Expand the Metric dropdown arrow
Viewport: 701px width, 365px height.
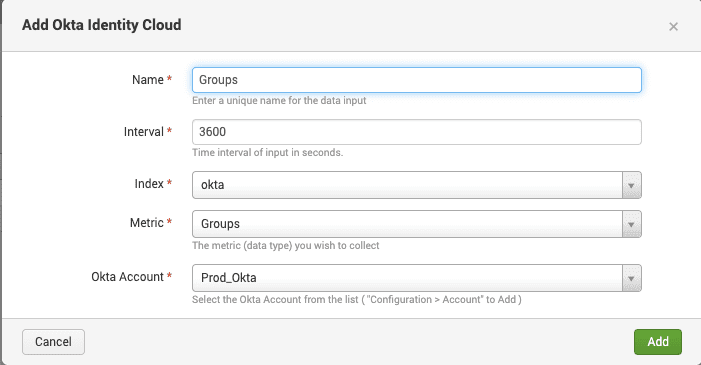coord(632,224)
